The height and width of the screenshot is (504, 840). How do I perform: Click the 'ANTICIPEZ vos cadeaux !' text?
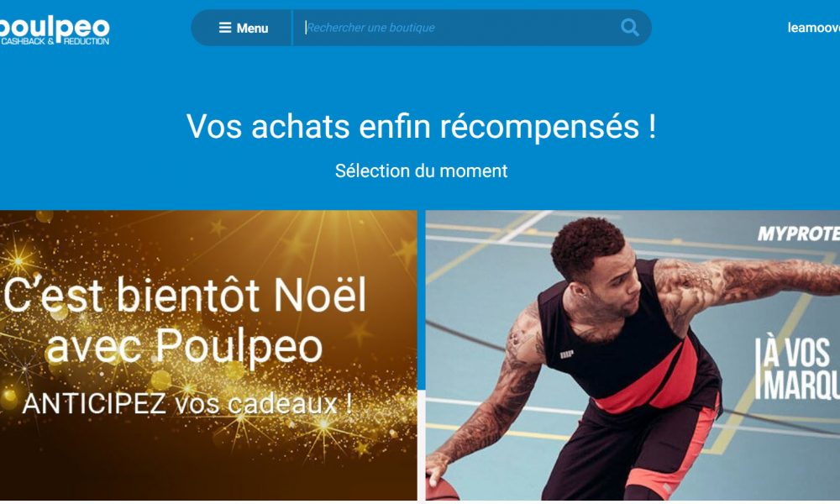(187, 404)
